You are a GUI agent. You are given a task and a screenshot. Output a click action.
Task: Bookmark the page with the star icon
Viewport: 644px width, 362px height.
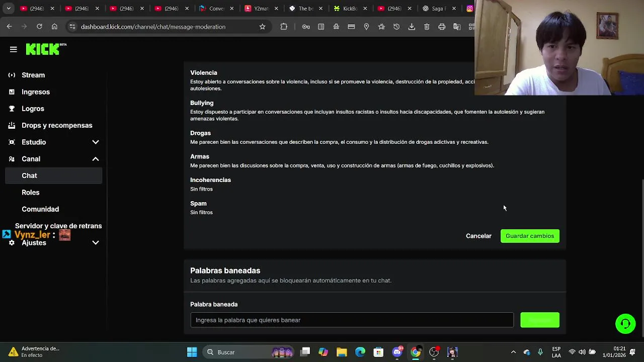coord(262,27)
